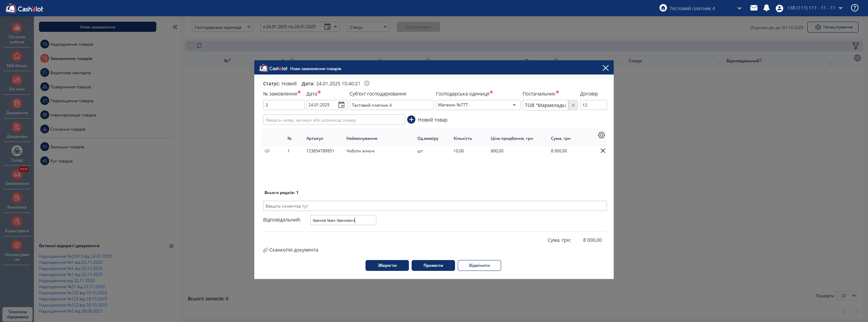Open Переміщення товарів menu item

coord(67,101)
